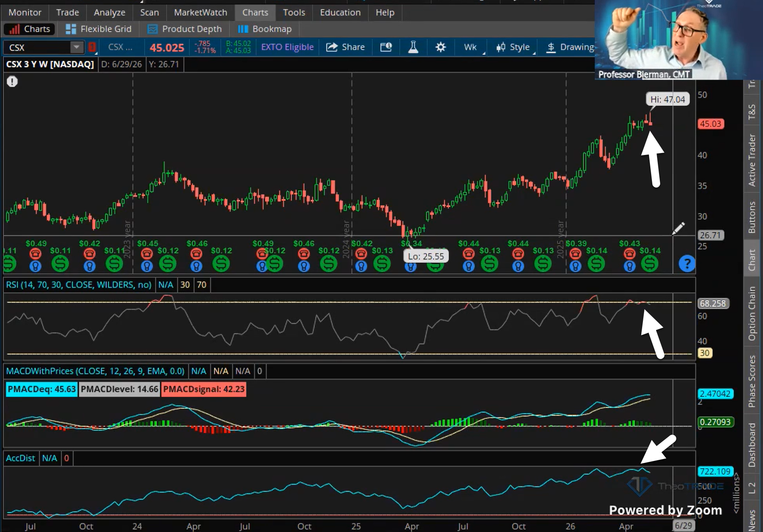Screen dimensions: 763x532
Task: Open the Drawing tools dropdown
Action: point(571,47)
